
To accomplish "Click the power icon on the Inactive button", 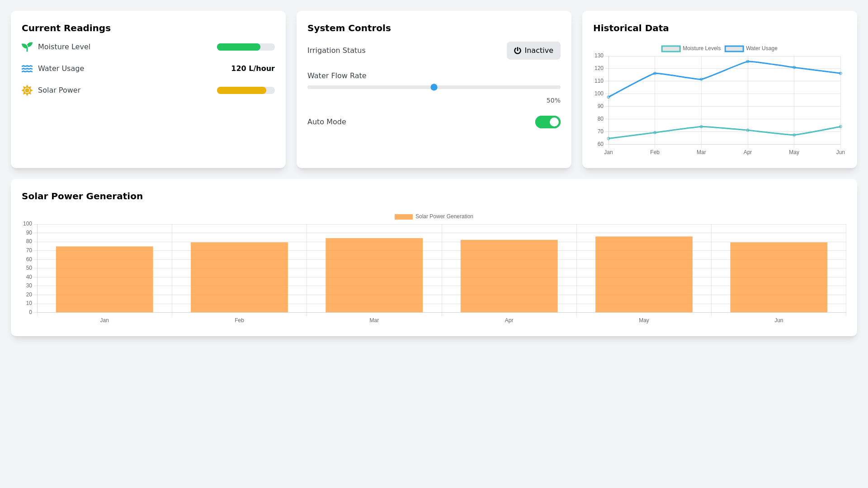I will [518, 51].
